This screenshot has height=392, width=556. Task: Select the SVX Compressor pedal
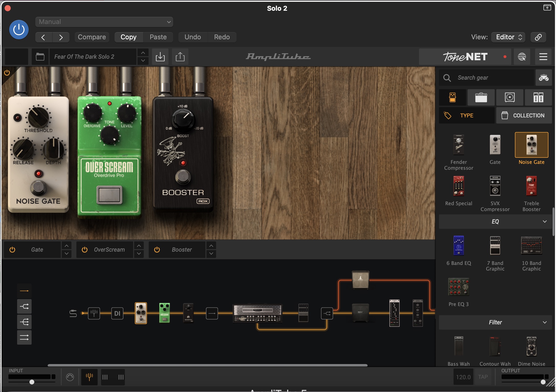[x=495, y=186]
